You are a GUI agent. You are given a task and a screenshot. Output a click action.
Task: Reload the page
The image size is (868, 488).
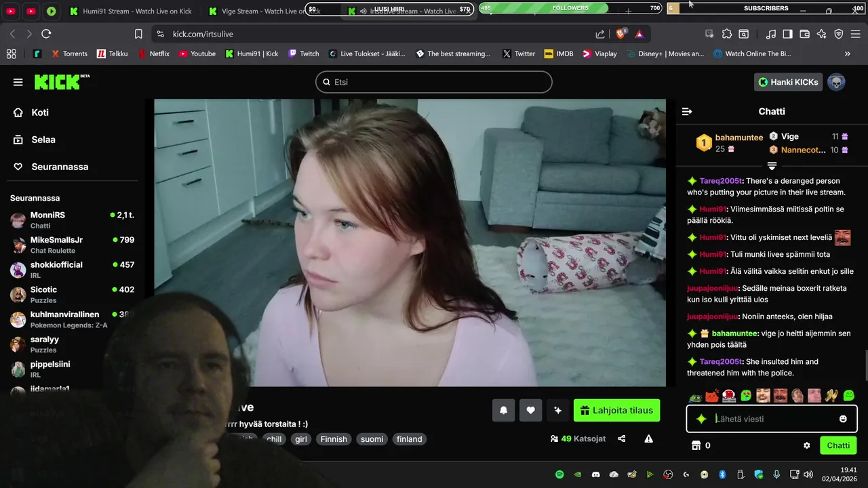click(x=46, y=34)
